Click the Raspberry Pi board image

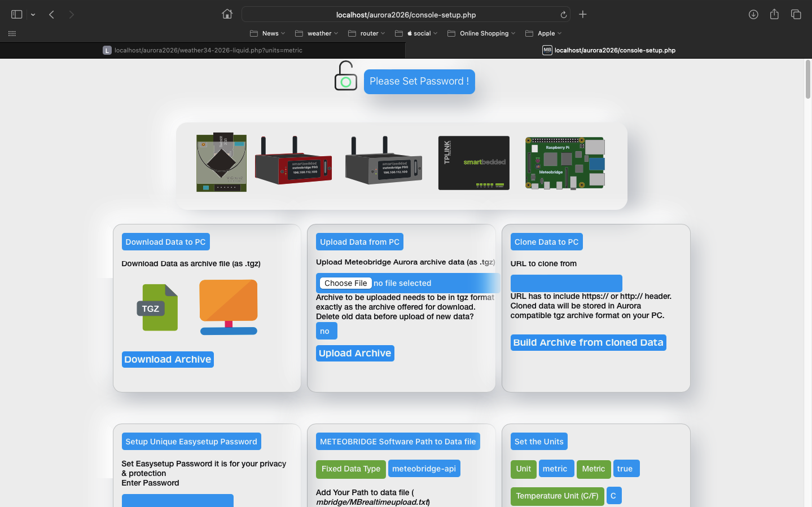565,163
